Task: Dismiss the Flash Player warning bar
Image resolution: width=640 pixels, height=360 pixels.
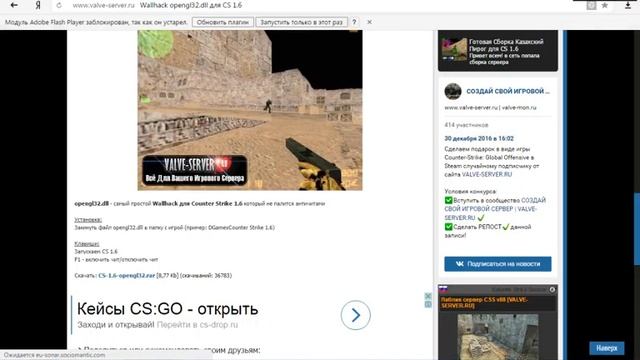Action: pyautogui.click(x=369, y=22)
